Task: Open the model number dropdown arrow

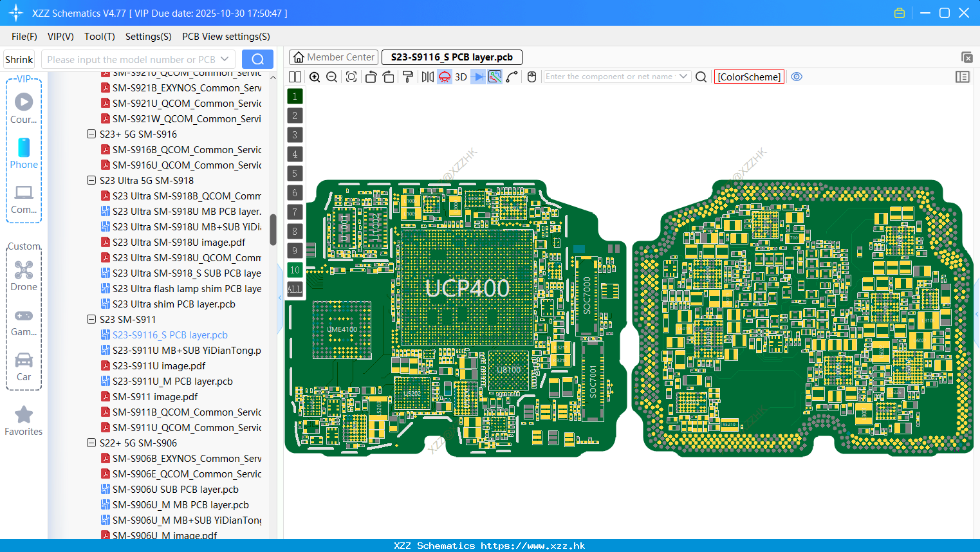Action: [225, 59]
